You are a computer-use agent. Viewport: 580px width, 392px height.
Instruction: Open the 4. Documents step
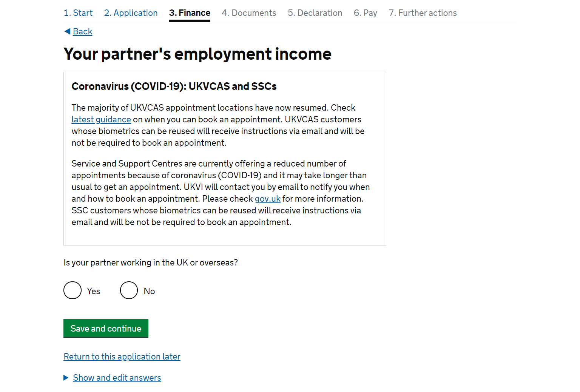(249, 13)
